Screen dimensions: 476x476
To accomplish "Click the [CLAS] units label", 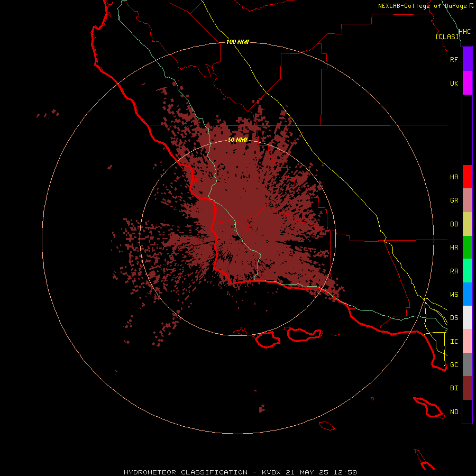I will pyautogui.click(x=447, y=36).
